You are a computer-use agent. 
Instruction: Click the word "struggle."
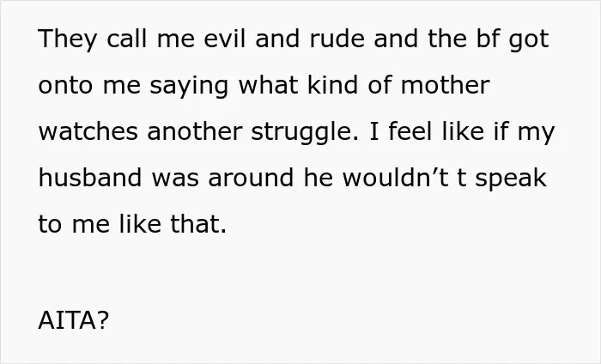point(305,133)
